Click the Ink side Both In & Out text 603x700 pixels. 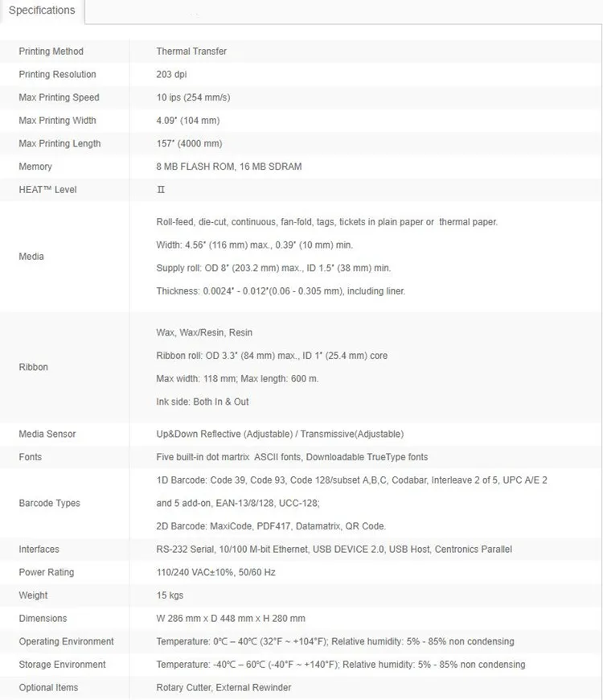(203, 401)
